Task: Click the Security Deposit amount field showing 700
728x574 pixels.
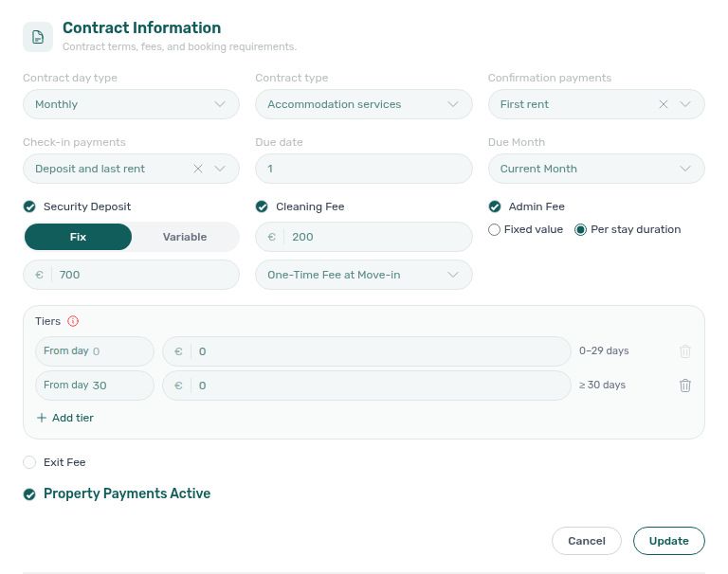Action: point(132,275)
